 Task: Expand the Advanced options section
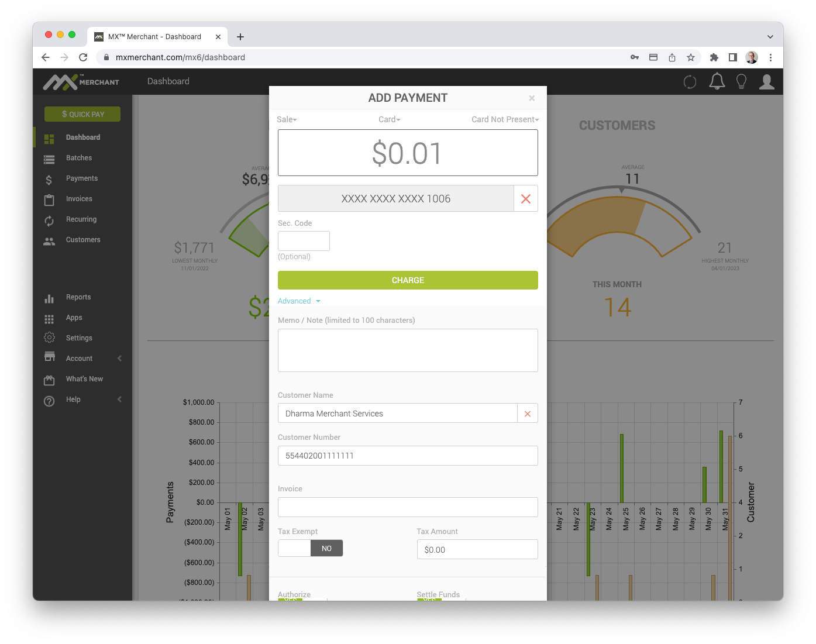299,301
